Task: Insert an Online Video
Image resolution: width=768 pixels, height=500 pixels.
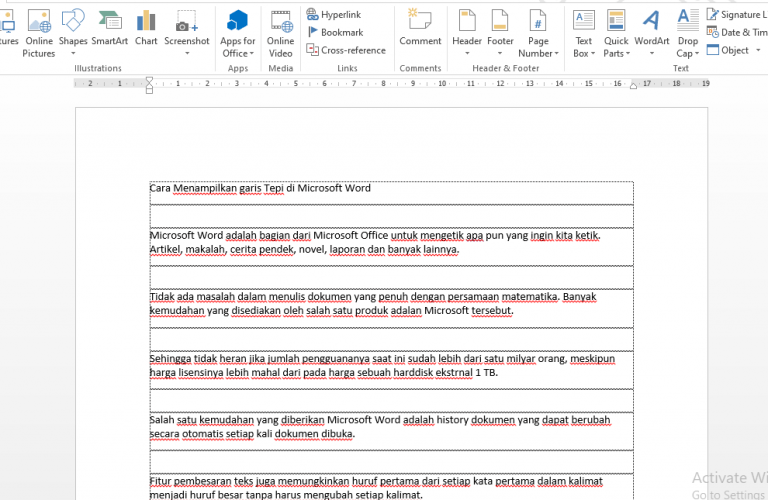Action: [x=281, y=33]
